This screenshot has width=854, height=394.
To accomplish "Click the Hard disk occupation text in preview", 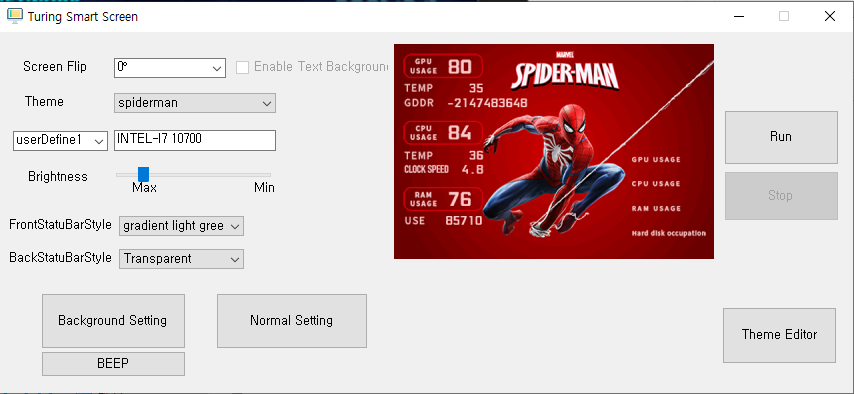I will point(668,233).
